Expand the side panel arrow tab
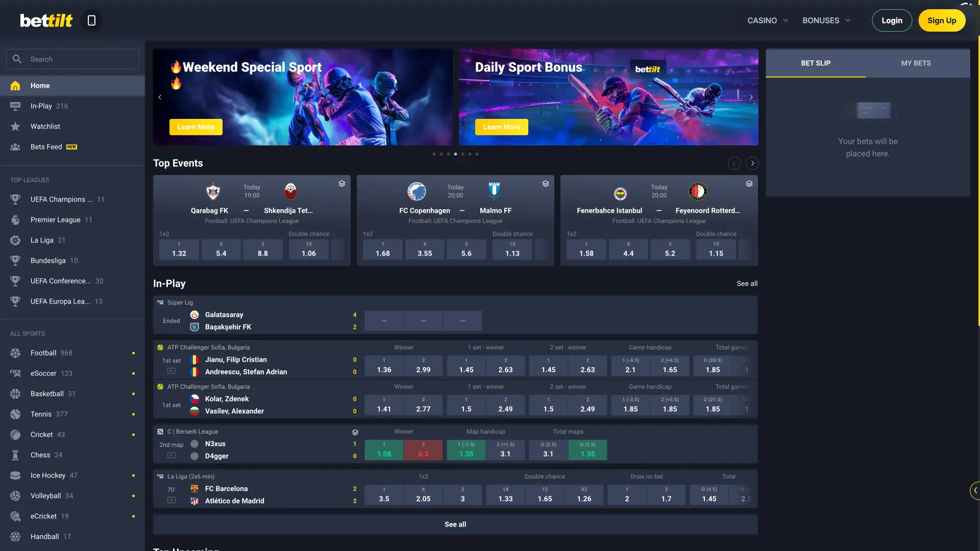 pyautogui.click(x=975, y=491)
